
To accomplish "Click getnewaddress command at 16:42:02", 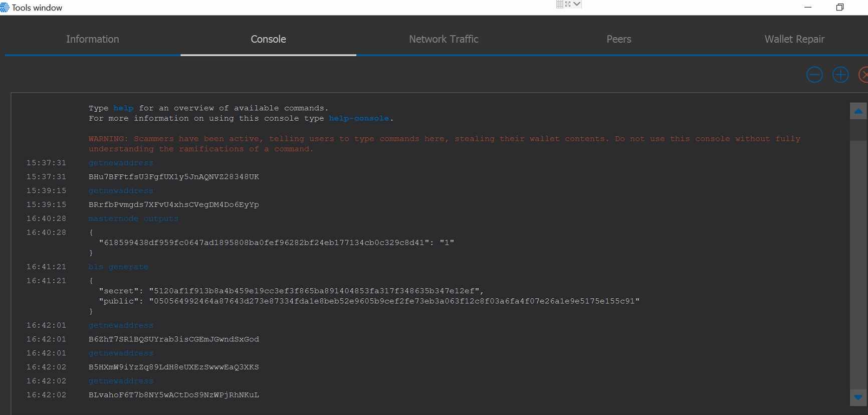I will (x=121, y=381).
